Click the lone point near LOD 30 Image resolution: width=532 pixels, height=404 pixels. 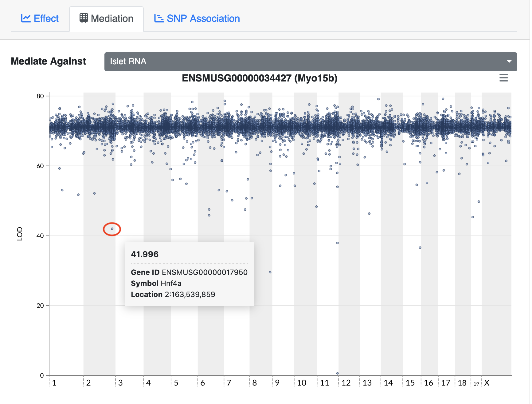click(x=270, y=272)
